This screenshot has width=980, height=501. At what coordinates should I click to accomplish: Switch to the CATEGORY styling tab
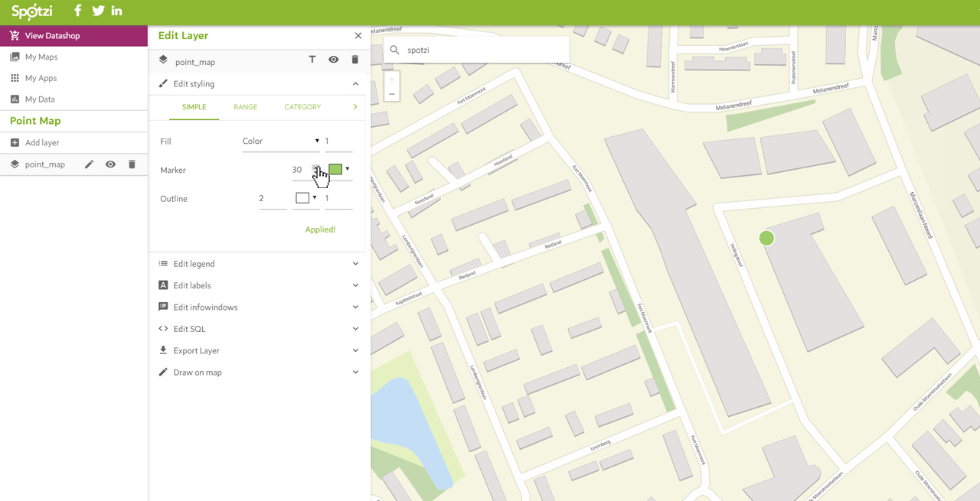(x=302, y=107)
